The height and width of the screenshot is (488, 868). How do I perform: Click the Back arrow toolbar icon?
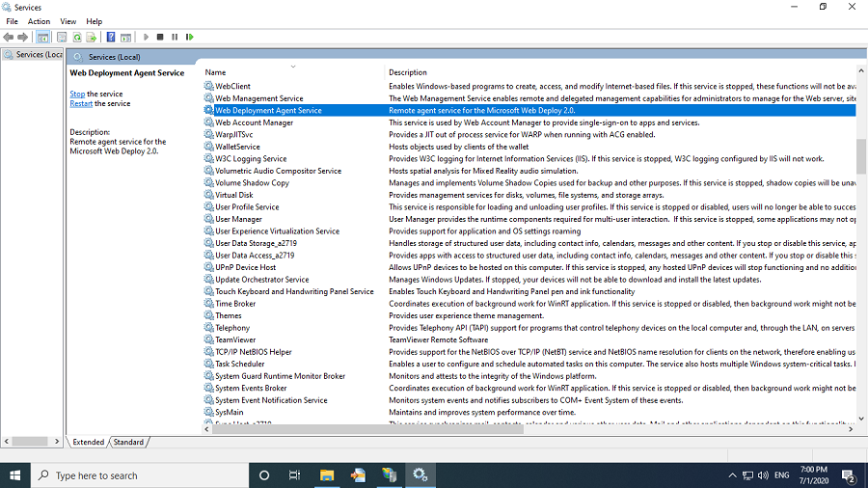click(9, 37)
